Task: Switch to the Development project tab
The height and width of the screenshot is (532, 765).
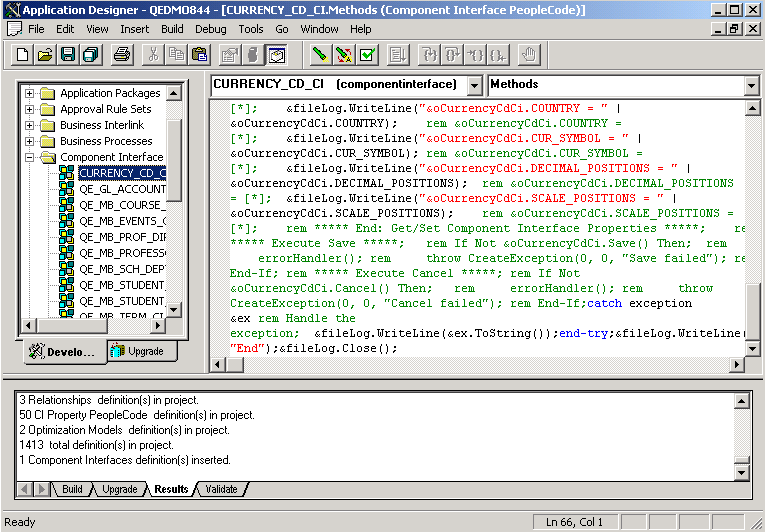Action: tap(64, 352)
